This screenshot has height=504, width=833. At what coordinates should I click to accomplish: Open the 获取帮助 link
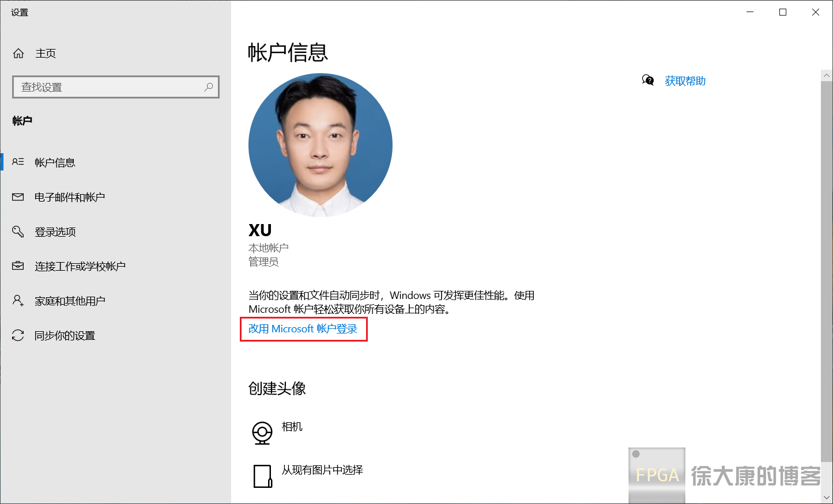click(x=685, y=81)
